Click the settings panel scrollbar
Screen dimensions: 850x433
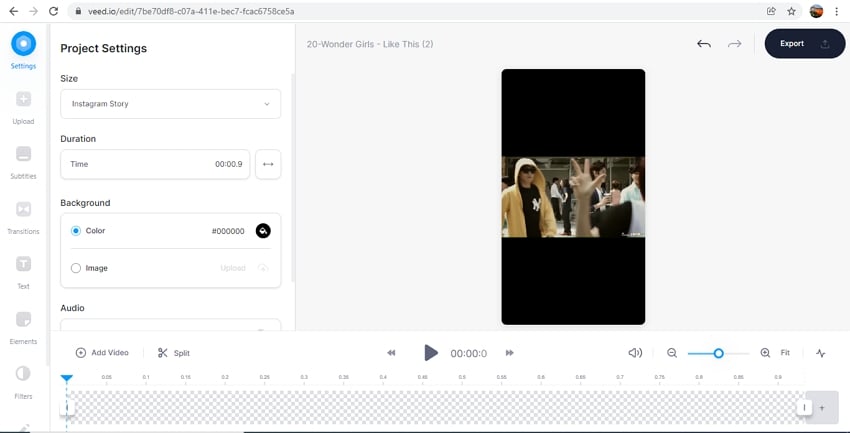pos(294,178)
